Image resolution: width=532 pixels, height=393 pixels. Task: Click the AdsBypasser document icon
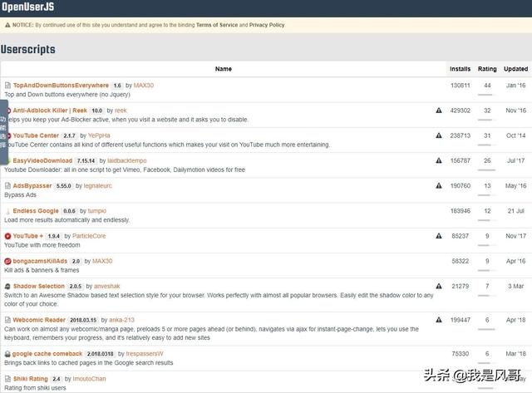point(7,186)
